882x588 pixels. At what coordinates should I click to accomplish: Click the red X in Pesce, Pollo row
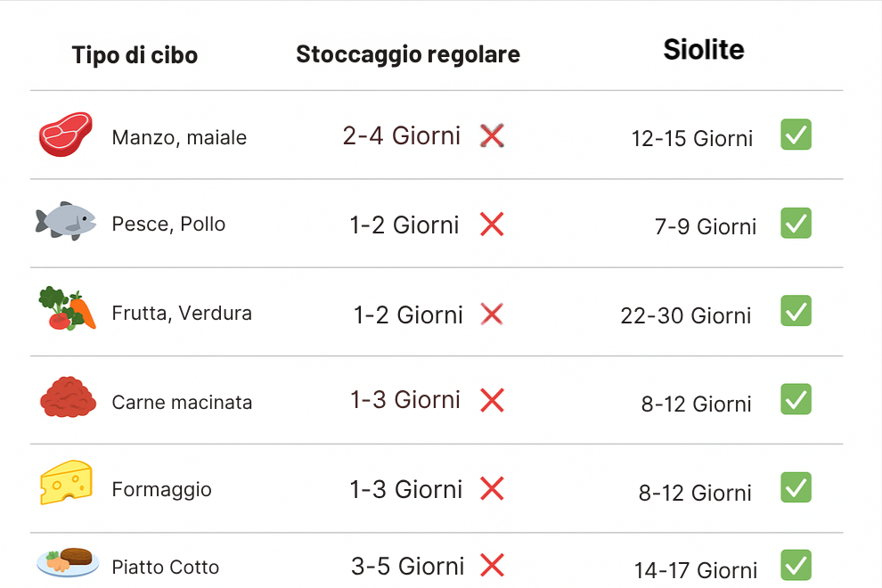(x=492, y=225)
